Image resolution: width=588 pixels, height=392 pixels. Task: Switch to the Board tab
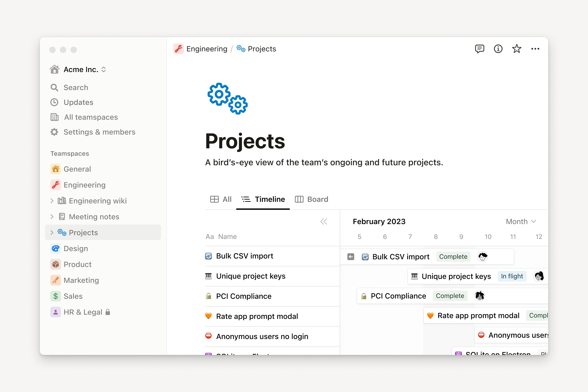point(312,199)
